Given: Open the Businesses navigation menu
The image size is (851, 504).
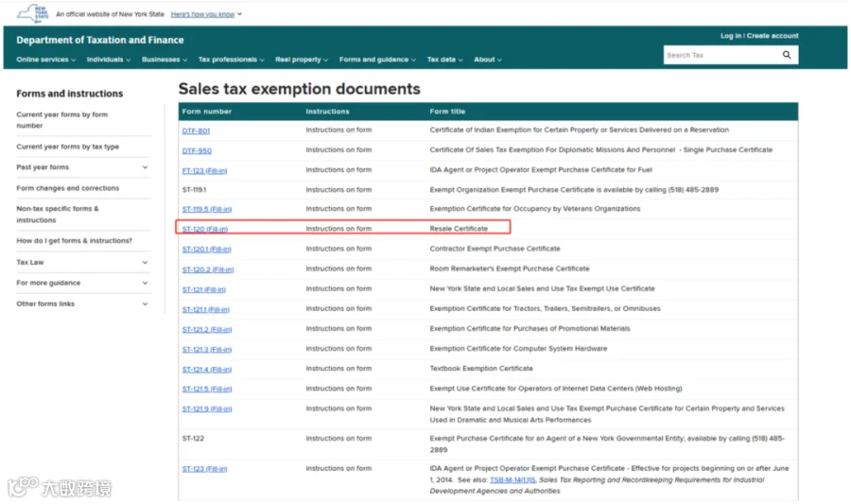Looking at the screenshot, I should pos(165,60).
